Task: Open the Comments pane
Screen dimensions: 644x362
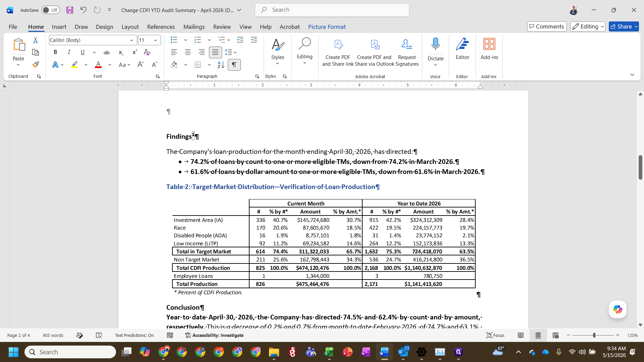Action: [547, 26]
